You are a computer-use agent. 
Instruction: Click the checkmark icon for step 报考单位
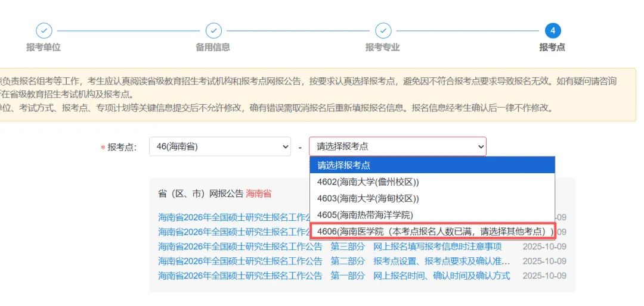[x=44, y=30]
